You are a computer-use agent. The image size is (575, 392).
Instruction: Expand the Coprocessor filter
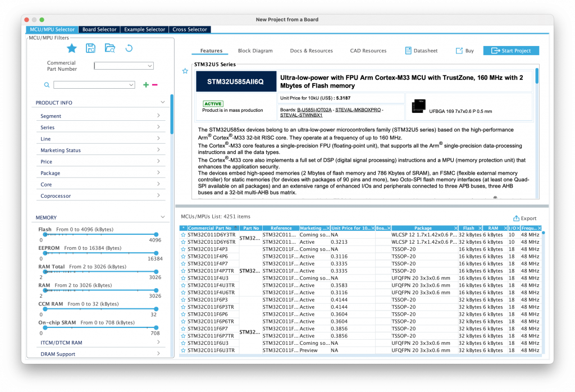click(158, 195)
